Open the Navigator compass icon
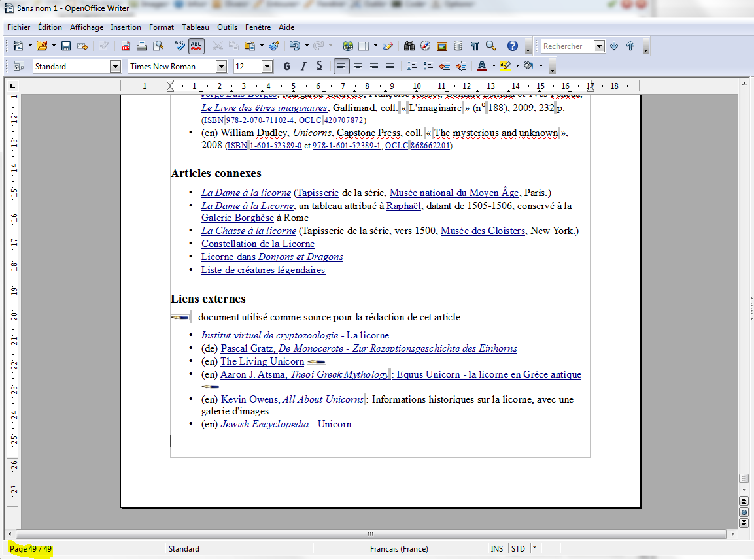Screen dimensions: 754x560 click(x=425, y=46)
